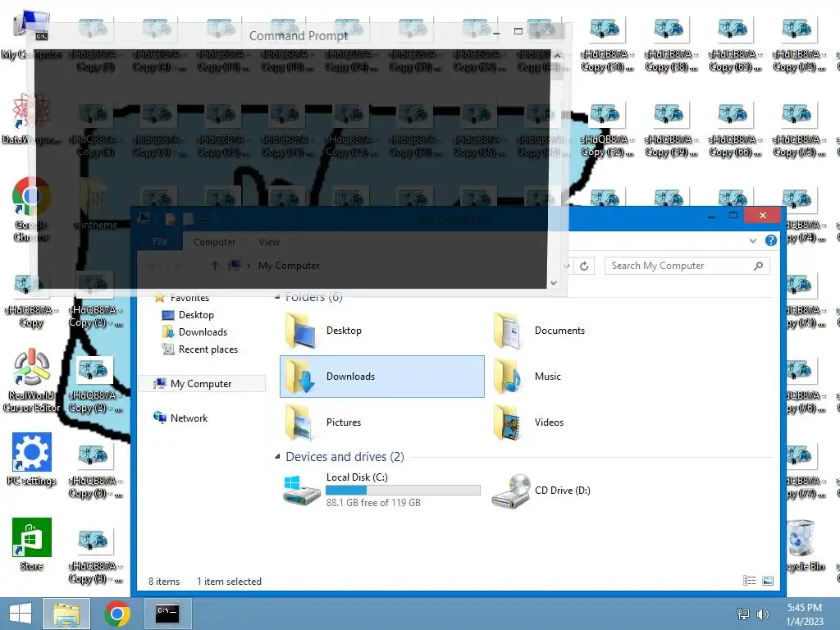Open the taskbar clock showing 5:45 PM
The height and width of the screenshot is (630, 840).
[805, 614]
